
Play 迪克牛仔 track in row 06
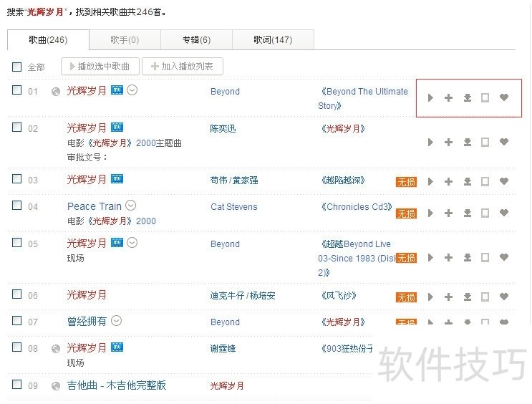point(430,297)
